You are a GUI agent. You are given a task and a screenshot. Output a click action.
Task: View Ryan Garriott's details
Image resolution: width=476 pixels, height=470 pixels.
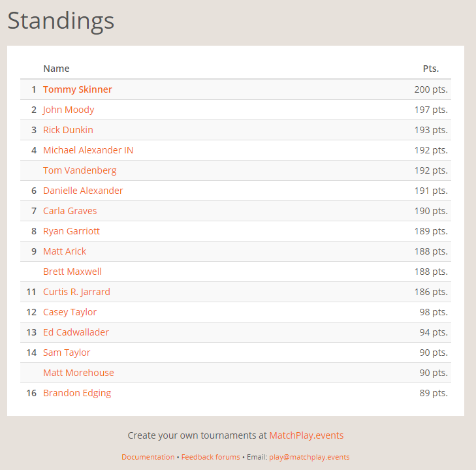point(71,231)
